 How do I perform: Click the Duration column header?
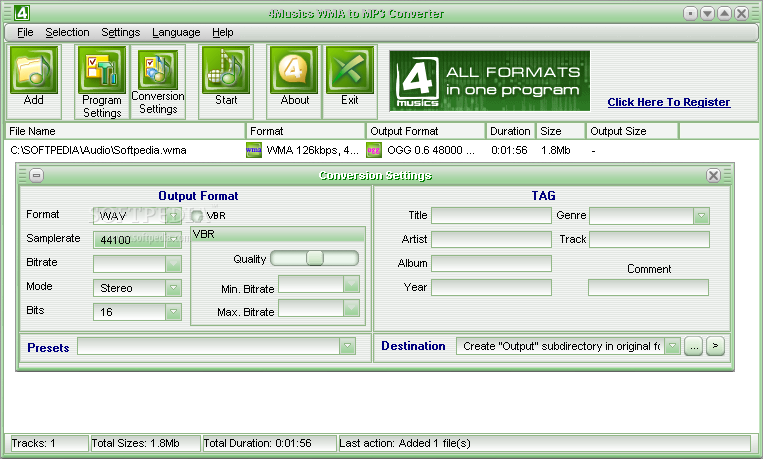click(x=510, y=131)
